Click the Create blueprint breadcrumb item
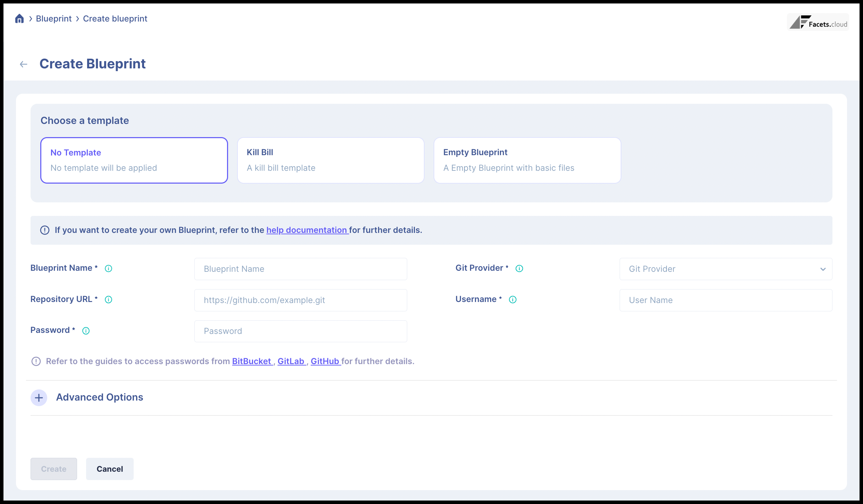 [115, 19]
